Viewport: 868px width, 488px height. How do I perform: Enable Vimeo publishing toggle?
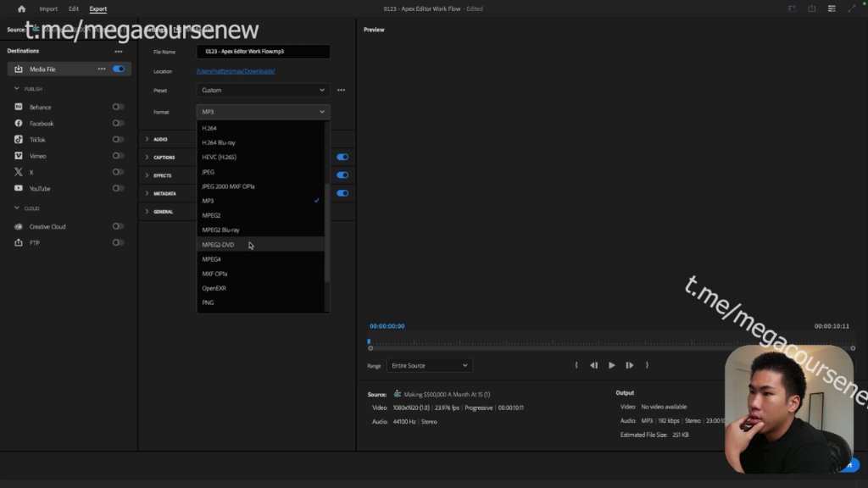click(118, 156)
